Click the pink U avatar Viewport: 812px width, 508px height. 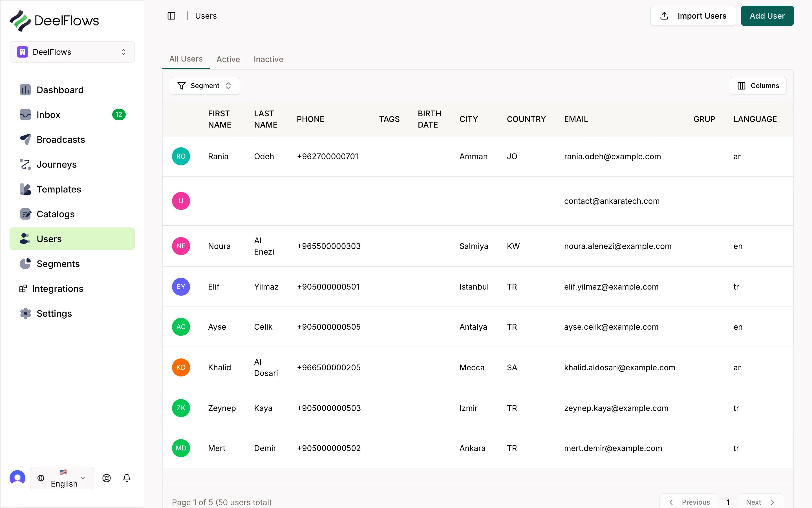click(x=181, y=201)
